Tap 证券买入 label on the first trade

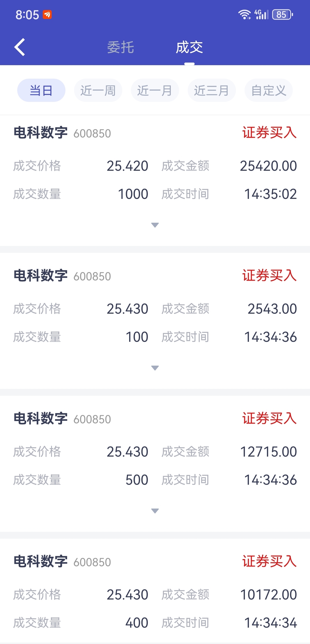coord(270,133)
